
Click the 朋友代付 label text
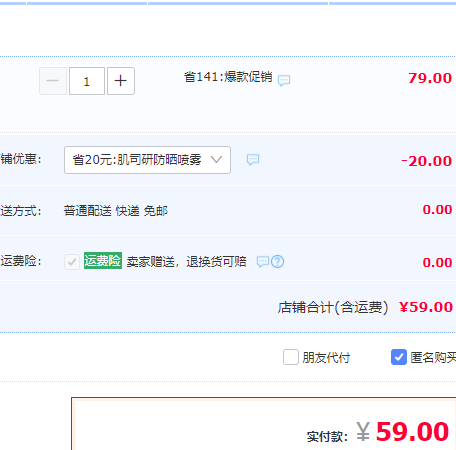point(326,358)
